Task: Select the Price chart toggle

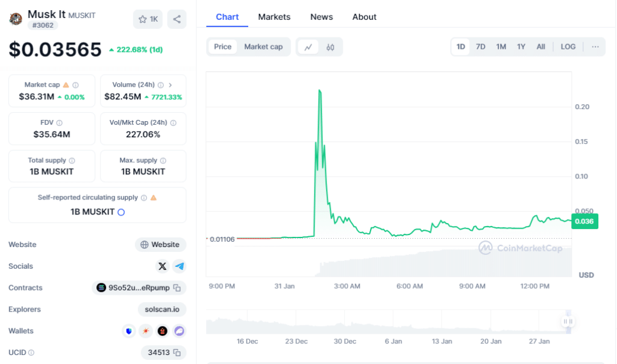Action: (223, 47)
